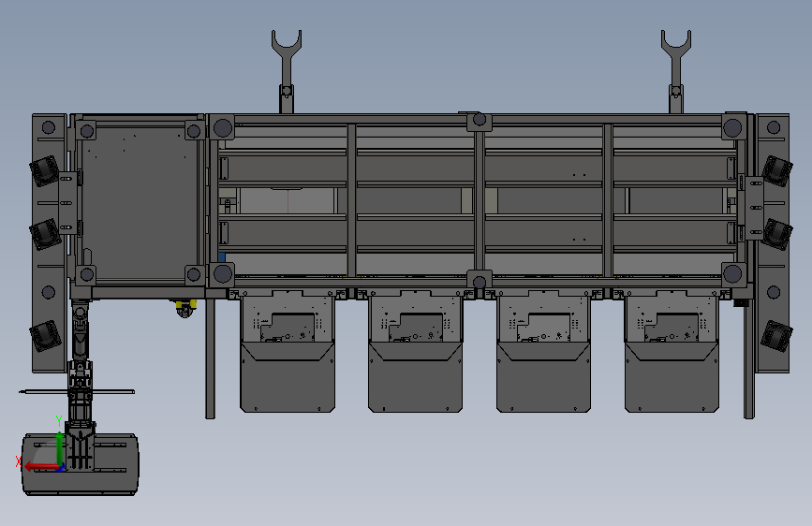812x526 pixels.
Task: Select the leftmost hopper bin below the frame
Action: [288, 352]
